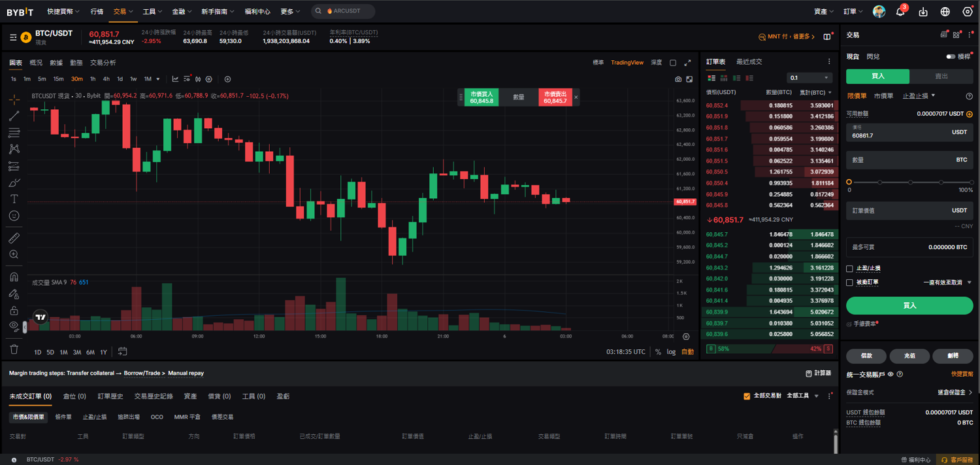Viewport: 980px width, 465px height.
Task: Open the order book 0.1 grouping dropdown
Action: click(809, 78)
